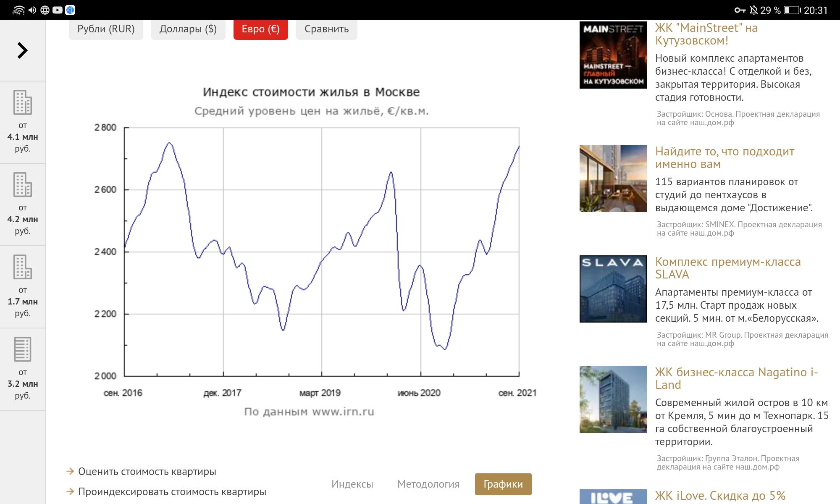Click the YouTube notification icon
Image resolution: width=840 pixels, height=504 pixels.
(58, 10)
